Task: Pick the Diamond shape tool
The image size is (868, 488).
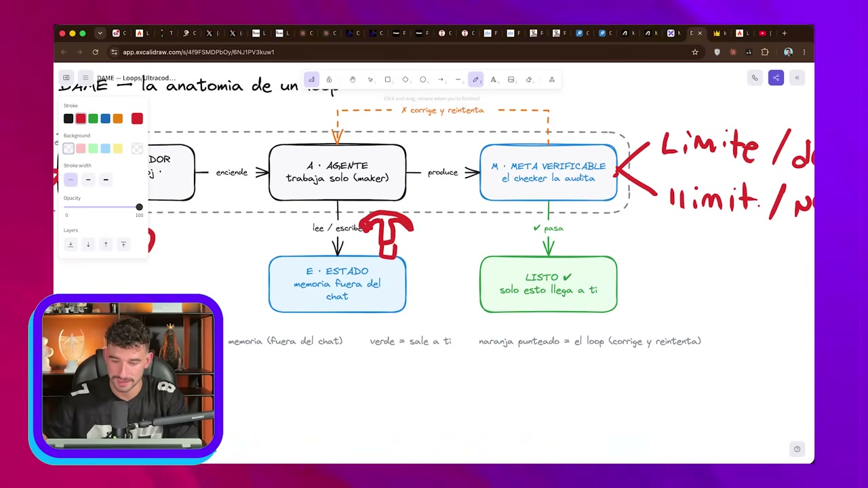Action: pyautogui.click(x=406, y=79)
